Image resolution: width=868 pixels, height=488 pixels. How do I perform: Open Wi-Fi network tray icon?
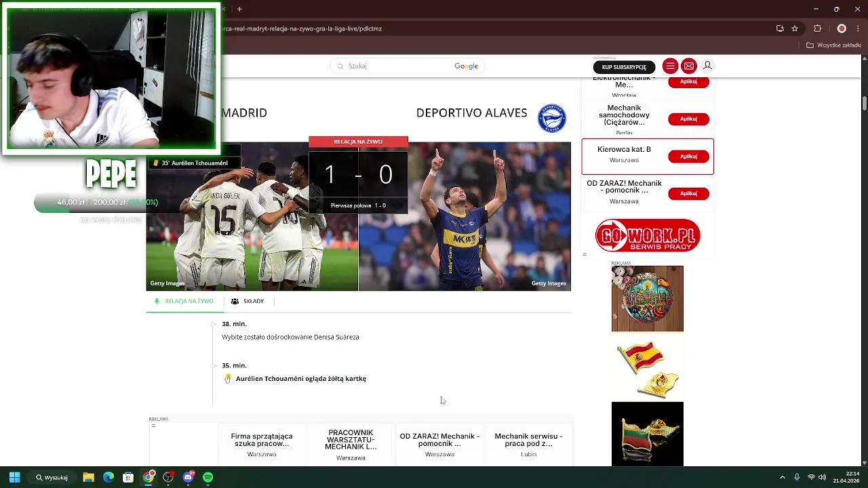pyautogui.click(x=811, y=477)
